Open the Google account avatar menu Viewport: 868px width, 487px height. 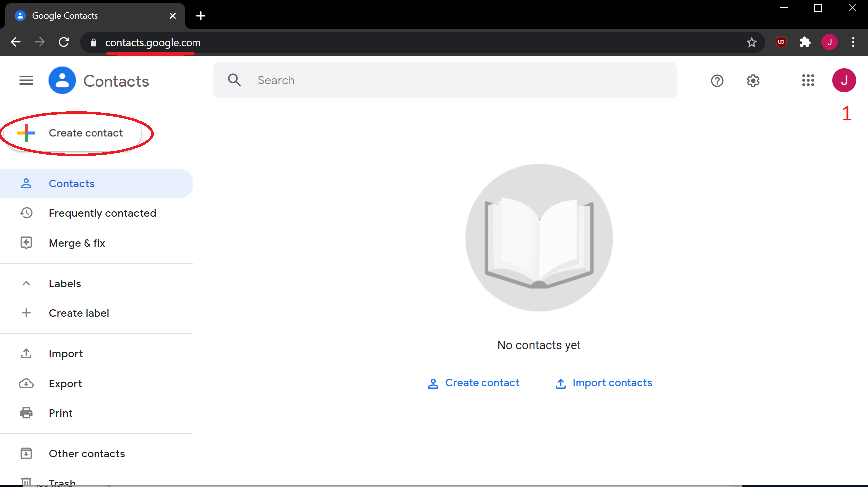844,80
